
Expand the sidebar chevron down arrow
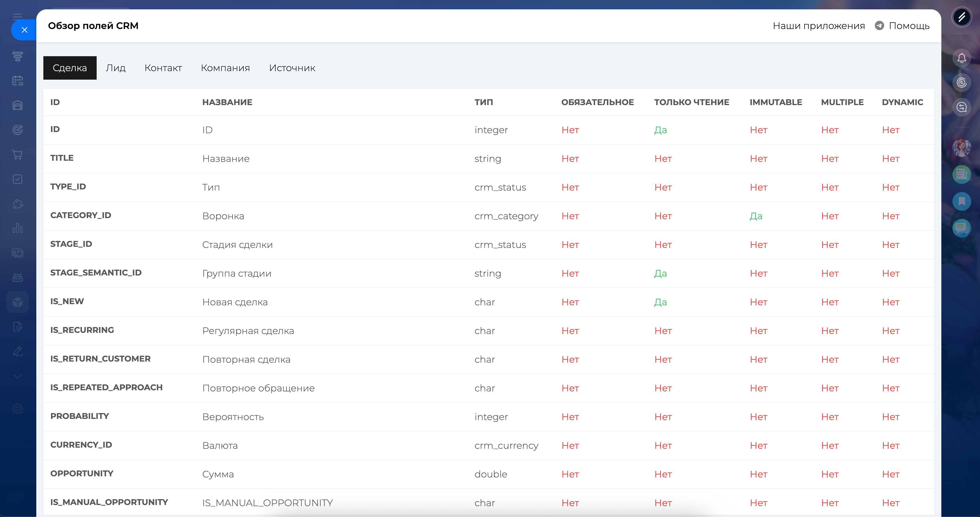(18, 376)
